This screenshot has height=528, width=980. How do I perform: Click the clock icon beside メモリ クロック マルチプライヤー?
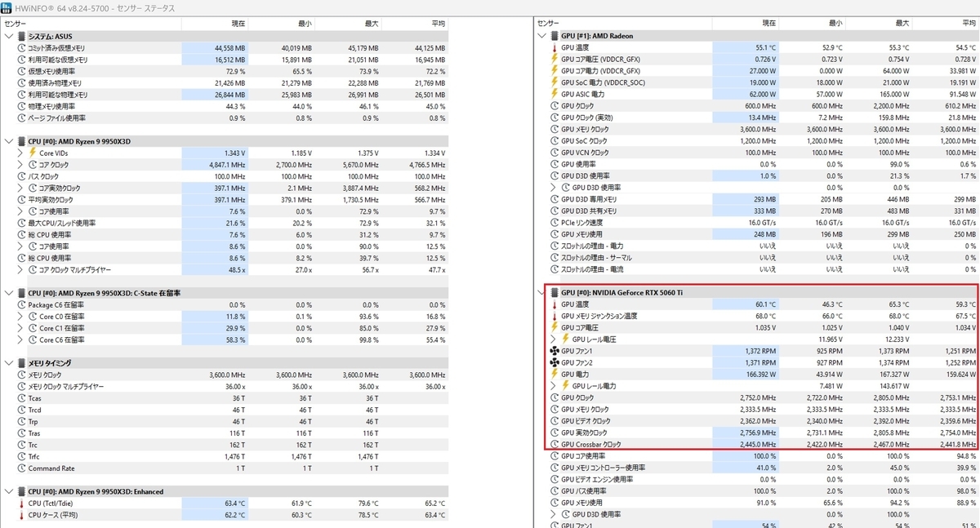tap(21, 387)
